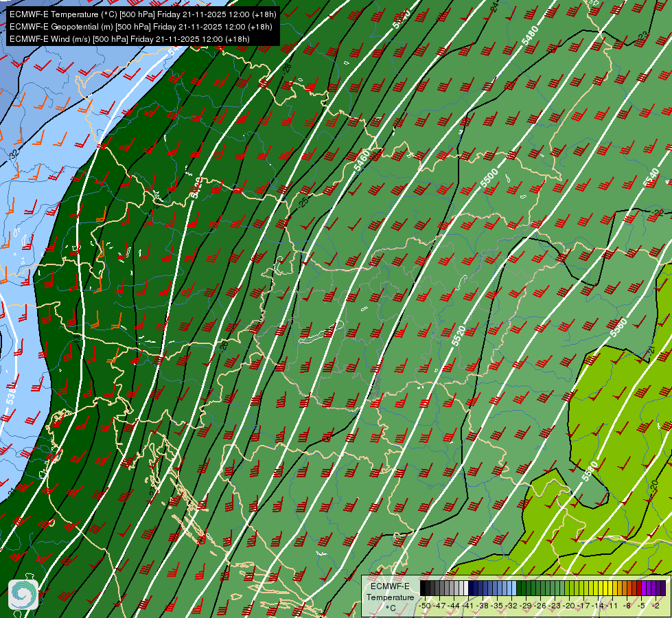Click the -38 legend tick label
Viewport: 672px width, 618px height.
pos(483,606)
